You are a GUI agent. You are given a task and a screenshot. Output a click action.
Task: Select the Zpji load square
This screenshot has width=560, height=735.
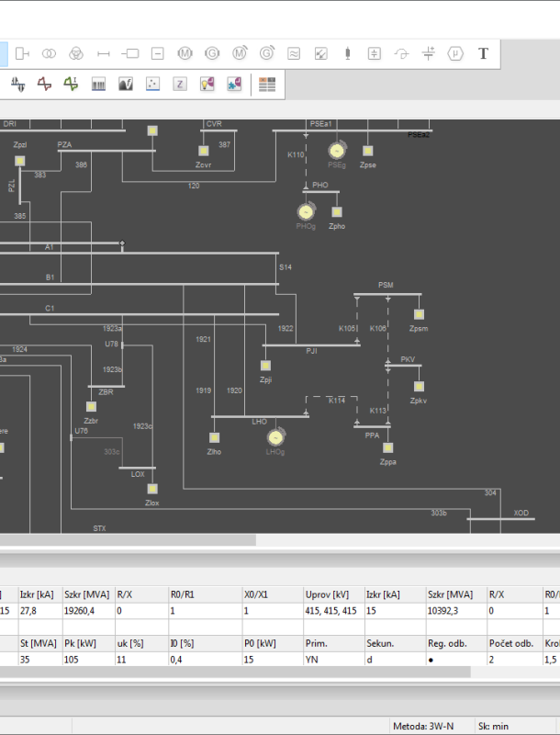point(265,366)
